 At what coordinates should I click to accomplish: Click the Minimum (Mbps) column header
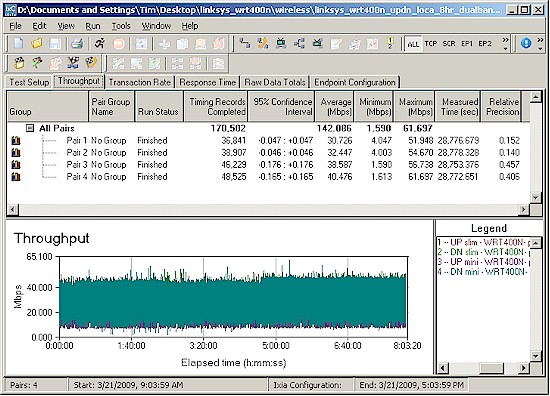coord(375,106)
